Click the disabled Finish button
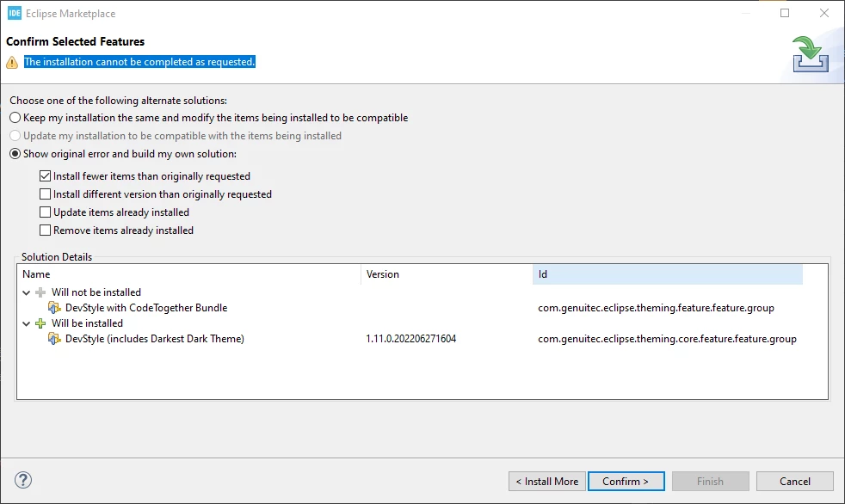Viewport: 845px width, 504px height. tap(710, 482)
